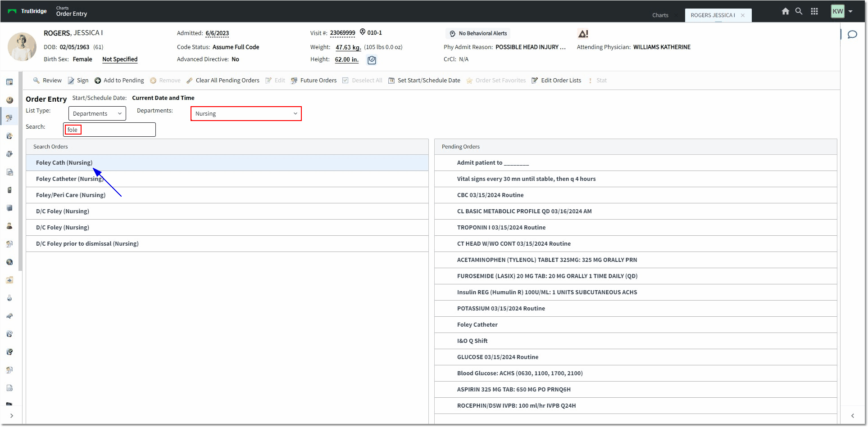Open Order Set Favorites
The width and height of the screenshot is (868, 427).
pos(495,81)
